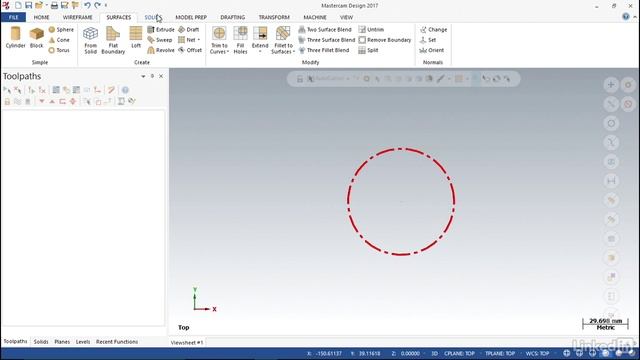
Task: Click WCS: TOP in status bar
Action: (x=537, y=353)
